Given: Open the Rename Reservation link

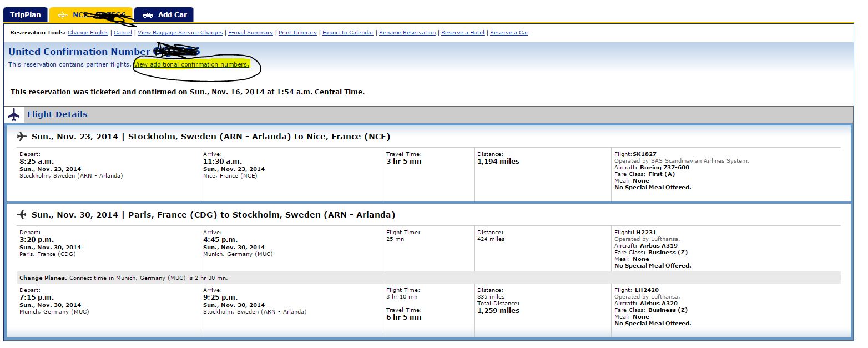Looking at the screenshot, I should click(x=407, y=33).
